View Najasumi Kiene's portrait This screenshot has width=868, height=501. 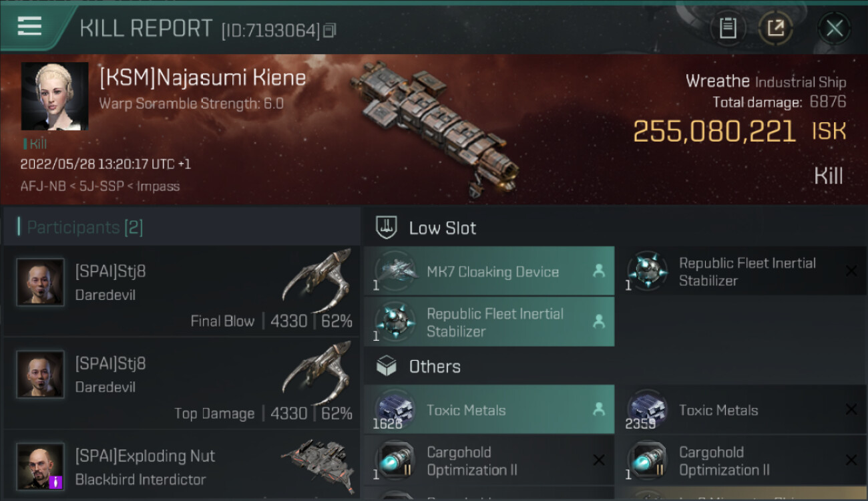click(x=55, y=96)
